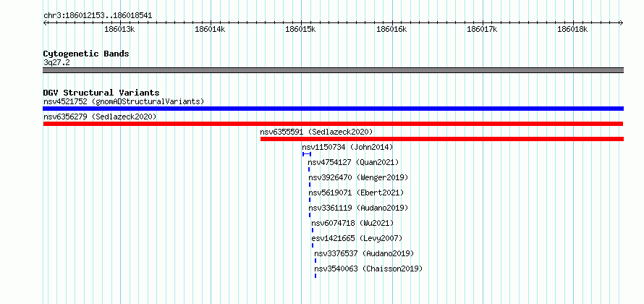The width and height of the screenshot is (644, 304).
Task: Open the nsv3540063 (Chaisson2019) variant
Action: pos(368,269)
